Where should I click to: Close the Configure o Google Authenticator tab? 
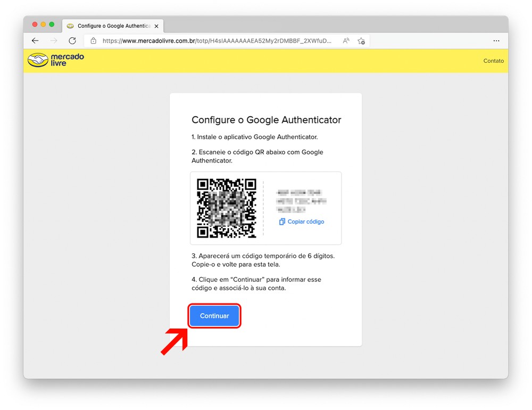[x=156, y=26]
